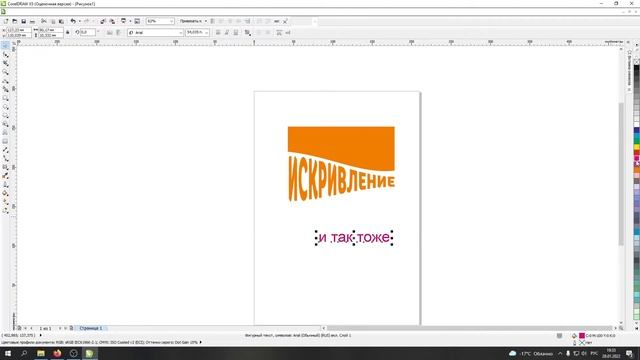640x360 pixels.
Task: Paste from clipboard via toolbar
Action: pos(61,21)
